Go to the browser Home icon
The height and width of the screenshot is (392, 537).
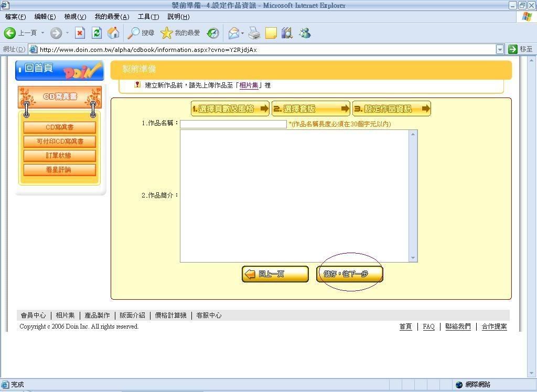(113, 33)
